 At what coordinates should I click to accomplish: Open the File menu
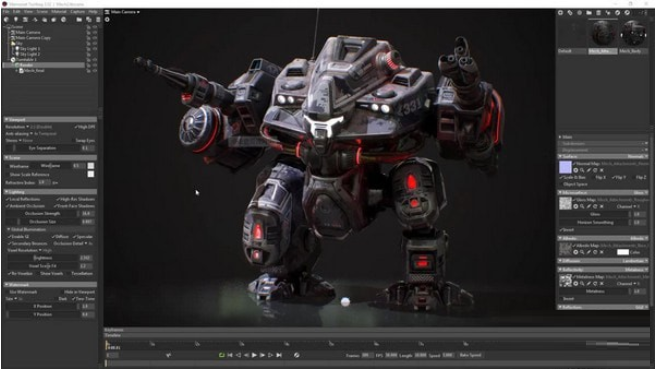(6, 12)
